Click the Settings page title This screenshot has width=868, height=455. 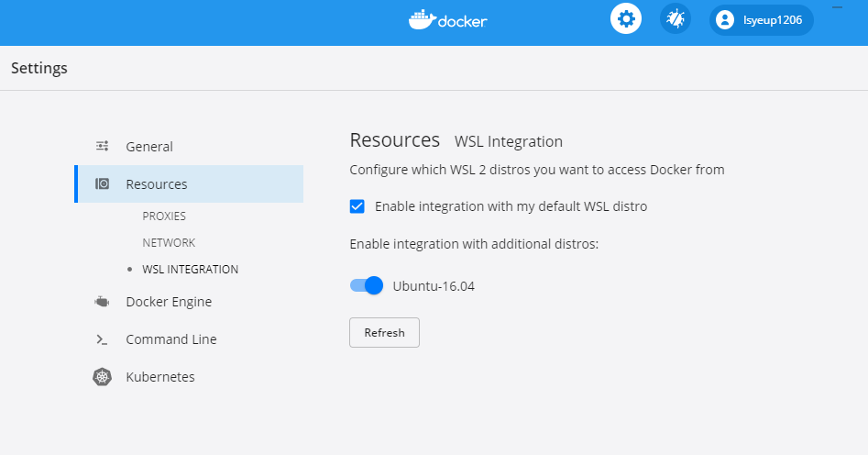39,68
